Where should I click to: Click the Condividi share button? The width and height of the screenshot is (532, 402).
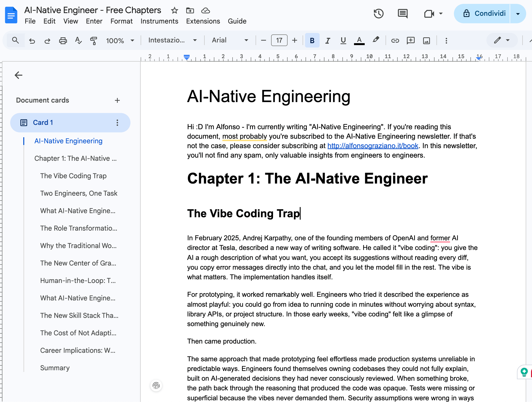pos(482,14)
